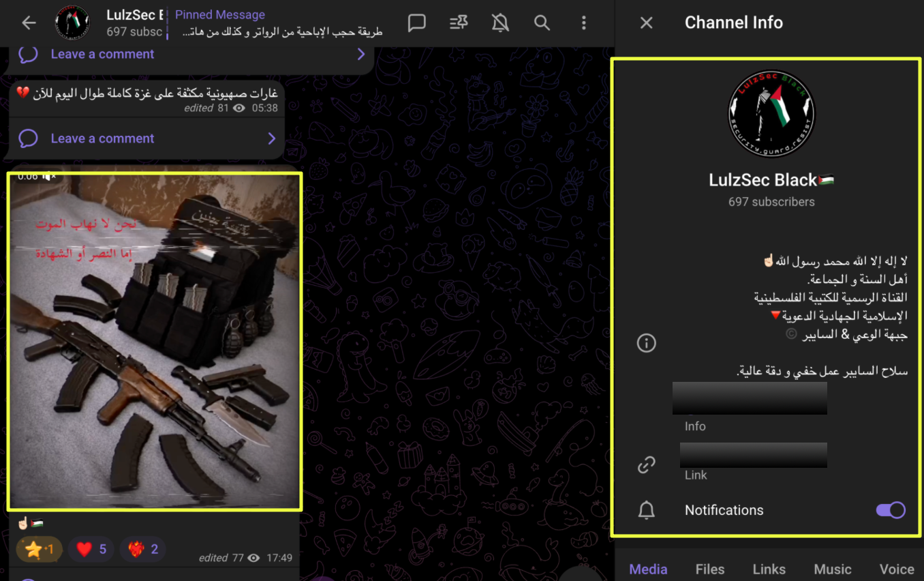Click the circled info icon in Channel Info
924x581 pixels.
pos(646,342)
